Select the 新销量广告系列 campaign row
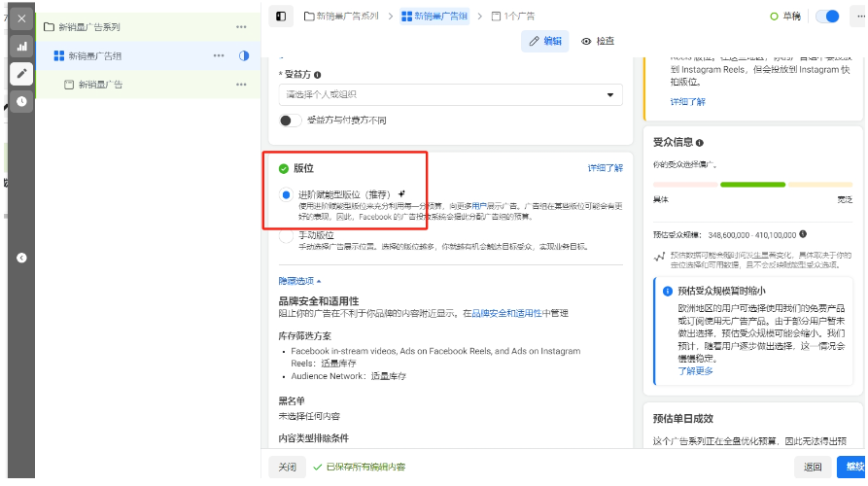 pyautogui.click(x=149, y=26)
